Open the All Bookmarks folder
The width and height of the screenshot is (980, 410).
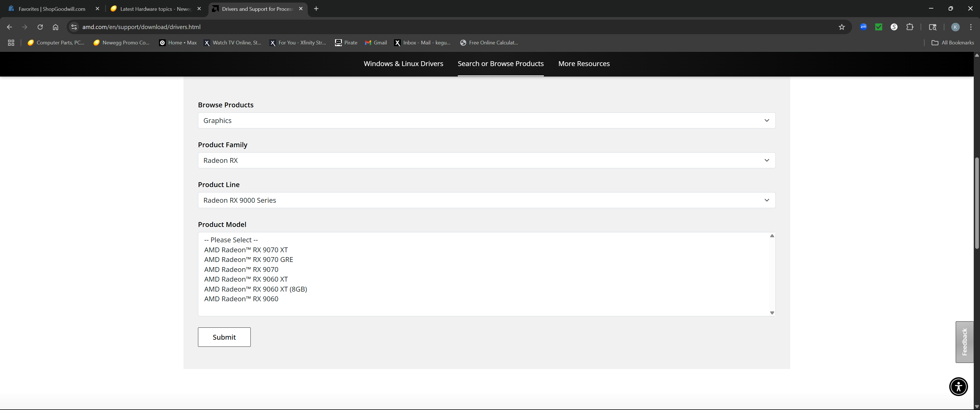click(x=953, y=43)
